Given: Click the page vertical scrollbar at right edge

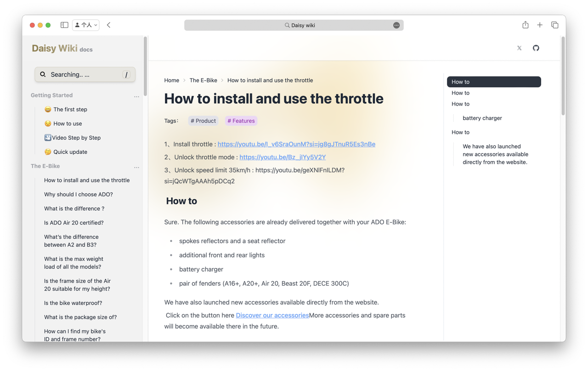Looking at the screenshot, I should tap(563, 76).
